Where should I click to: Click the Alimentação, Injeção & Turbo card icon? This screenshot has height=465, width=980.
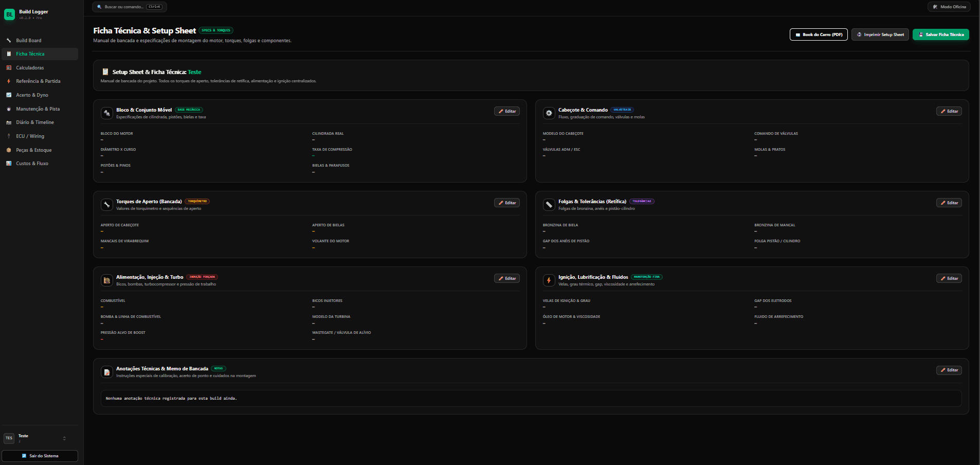[107, 280]
